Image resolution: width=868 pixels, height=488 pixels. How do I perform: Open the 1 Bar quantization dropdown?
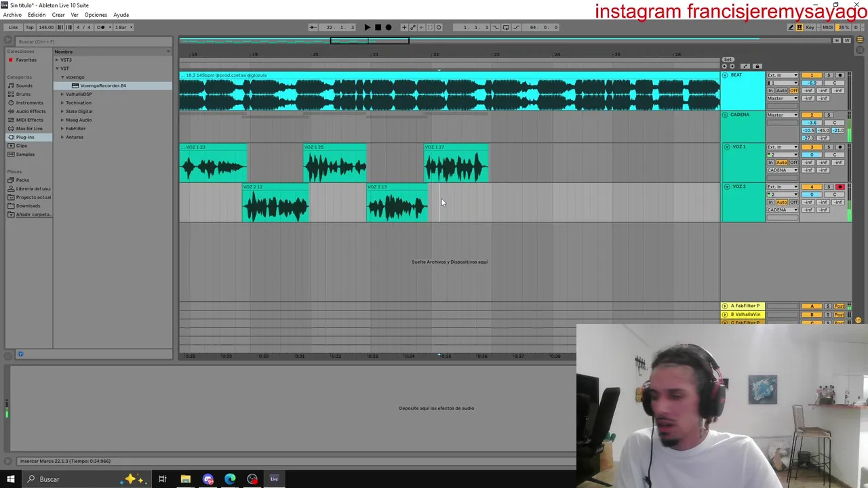(x=123, y=27)
